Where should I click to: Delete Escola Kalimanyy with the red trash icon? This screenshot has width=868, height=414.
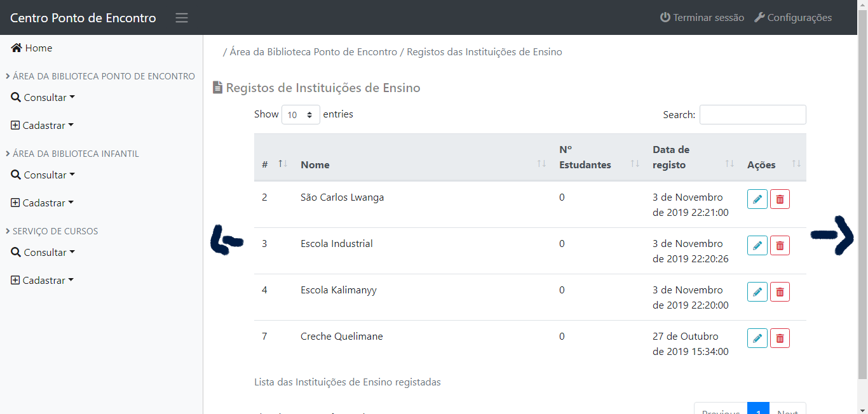click(780, 291)
